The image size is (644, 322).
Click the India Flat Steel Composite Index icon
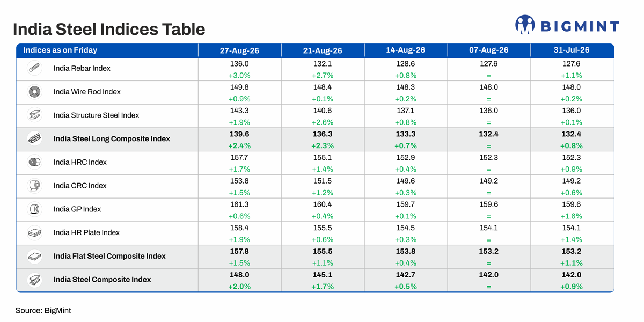35,256
